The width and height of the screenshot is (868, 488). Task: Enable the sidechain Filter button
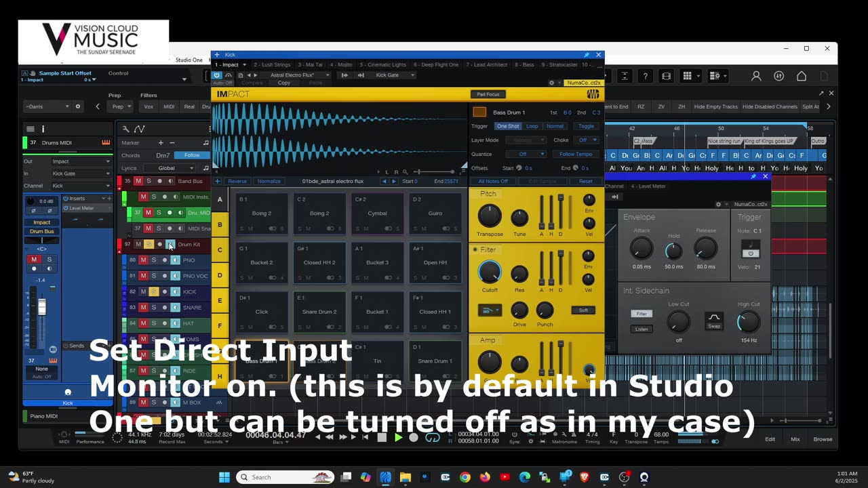pyautogui.click(x=642, y=314)
